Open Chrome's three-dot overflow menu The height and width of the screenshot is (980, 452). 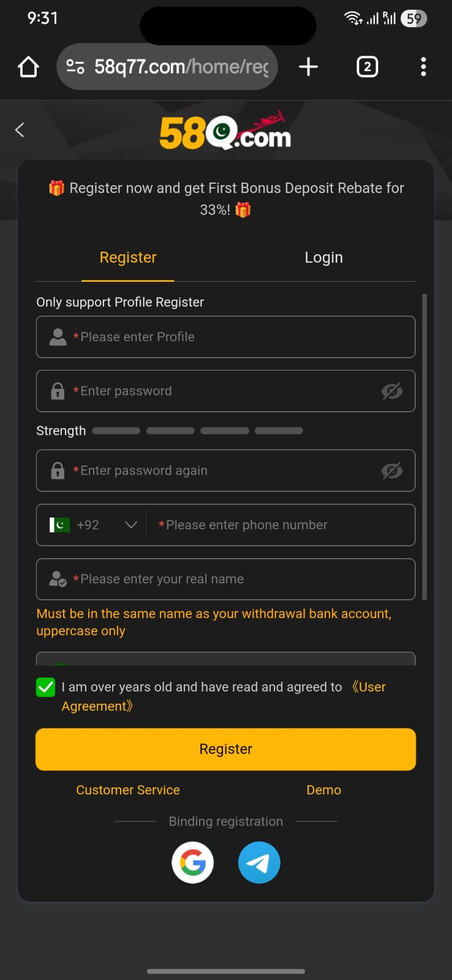pyautogui.click(x=423, y=67)
